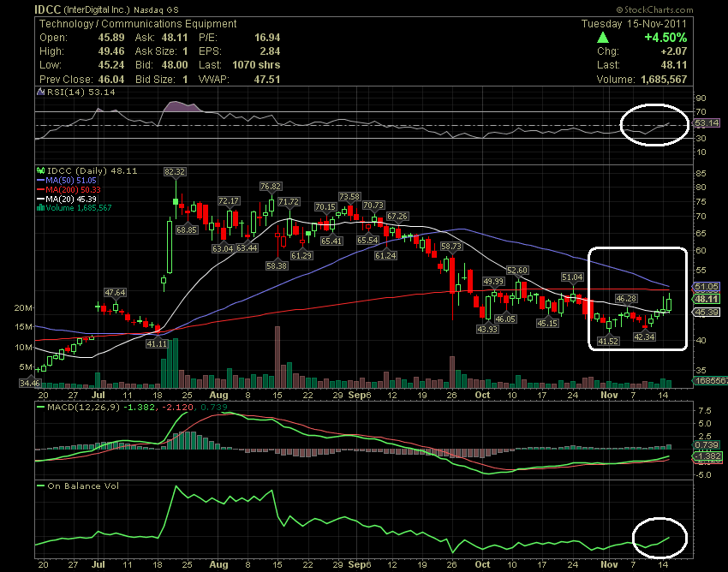
Task: Click the RSI(14) 53.14 panel label
Action: point(81,92)
